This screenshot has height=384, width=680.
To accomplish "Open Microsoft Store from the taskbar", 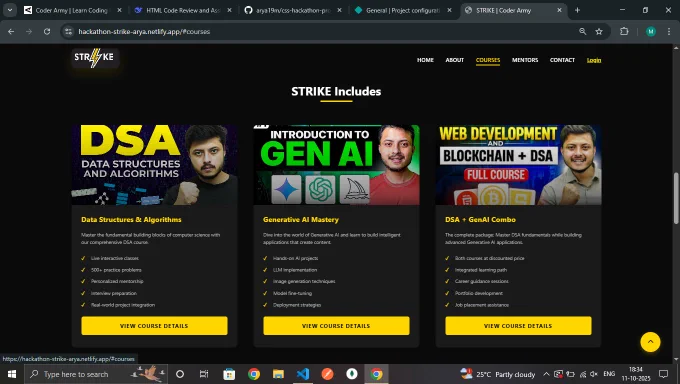I will click(229, 374).
